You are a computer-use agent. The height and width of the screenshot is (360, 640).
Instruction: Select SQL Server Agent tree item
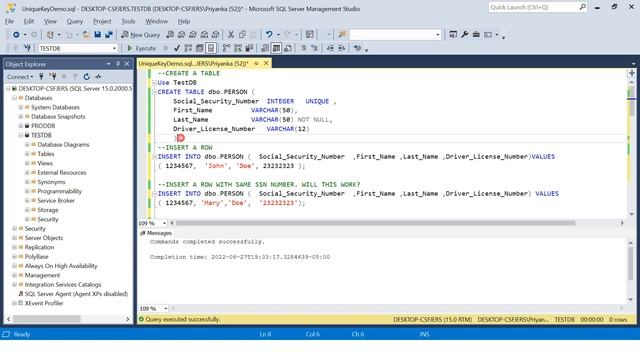click(76, 294)
